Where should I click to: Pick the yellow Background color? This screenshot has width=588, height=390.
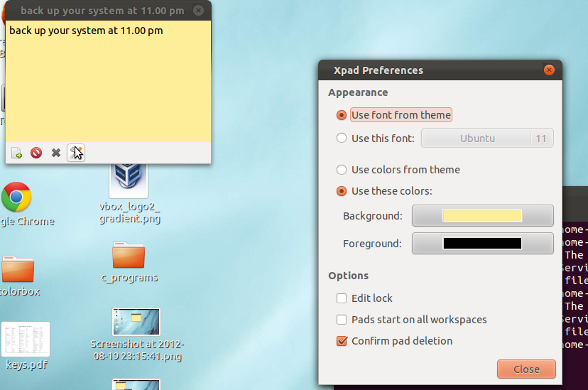pyautogui.click(x=483, y=216)
